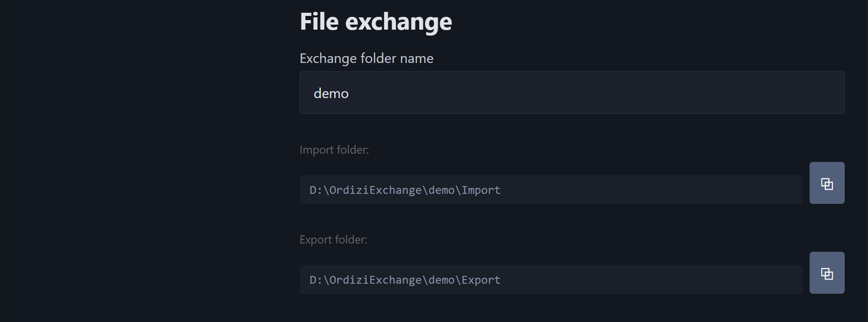The height and width of the screenshot is (322, 868).
Task: Copy the Import folder path
Action: click(827, 183)
